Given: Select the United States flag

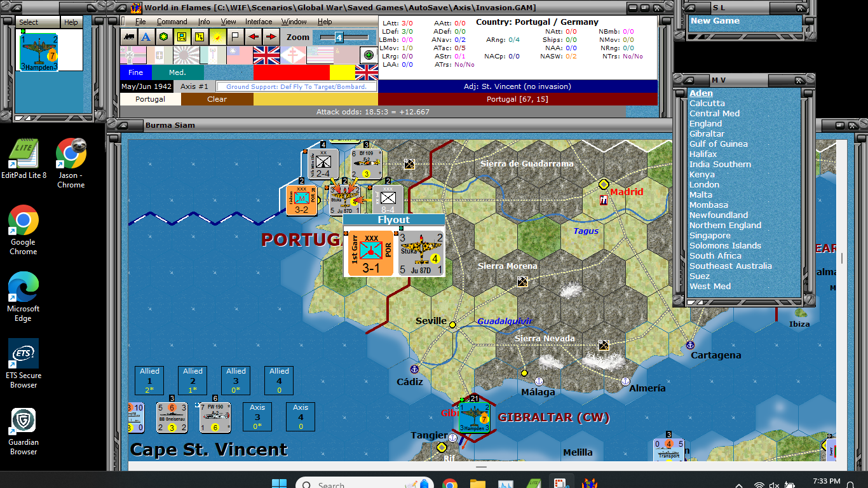Looking at the screenshot, I should coord(320,55).
